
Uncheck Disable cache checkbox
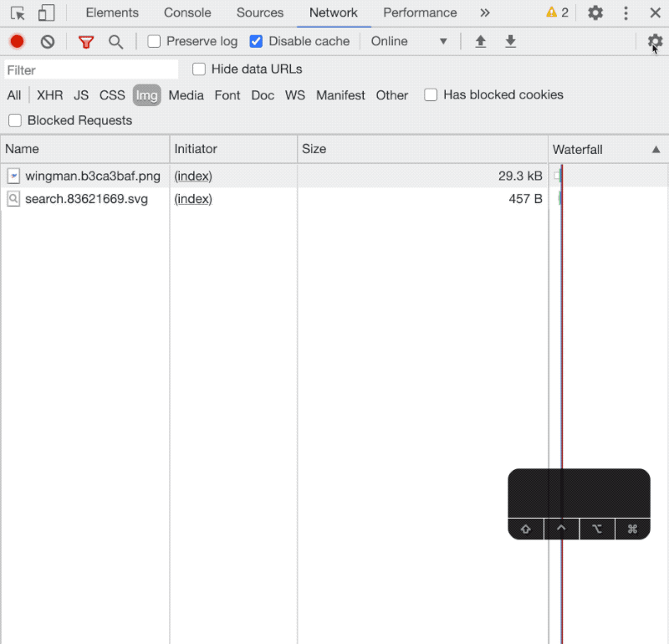[256, 42]
